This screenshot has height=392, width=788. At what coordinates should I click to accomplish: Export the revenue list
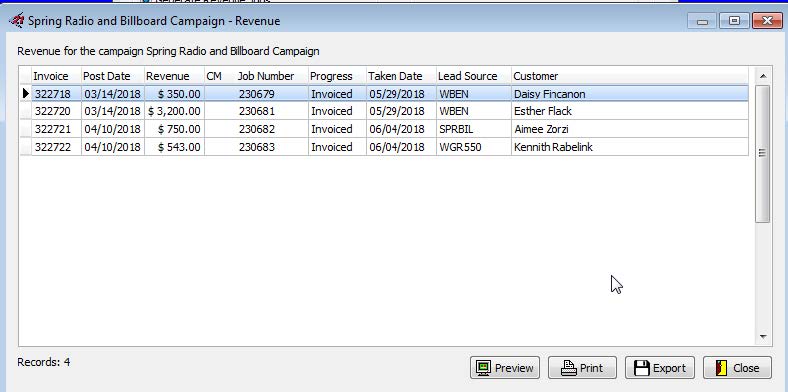pyautogui.click(x=660, y=368)
